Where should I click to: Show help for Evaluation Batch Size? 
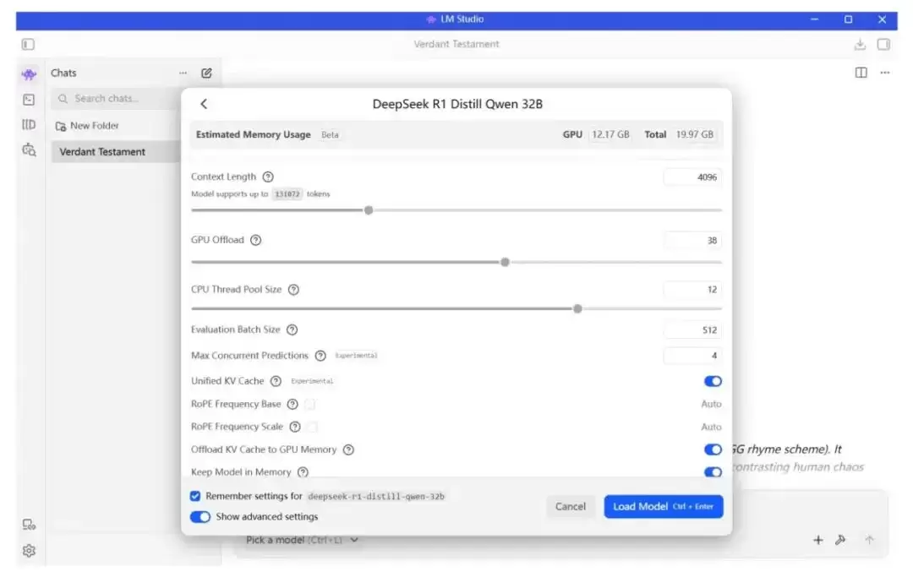point(292,329)
